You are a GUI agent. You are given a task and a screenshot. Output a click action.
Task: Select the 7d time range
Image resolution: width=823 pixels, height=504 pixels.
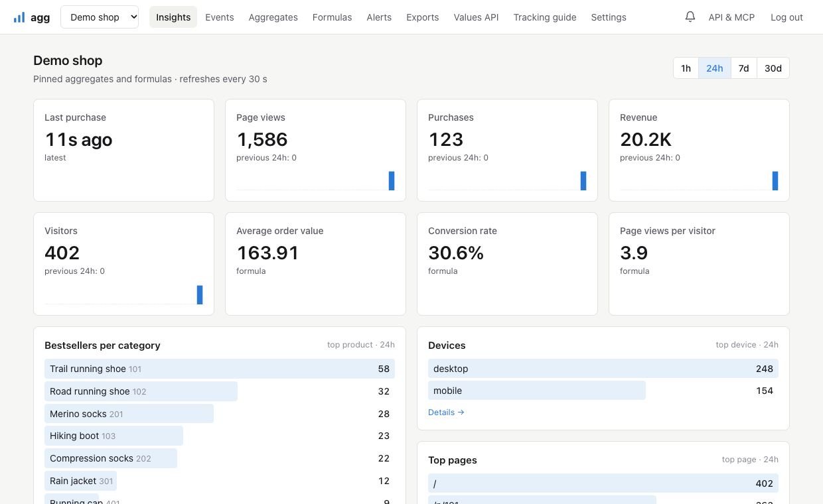(744, 68)
